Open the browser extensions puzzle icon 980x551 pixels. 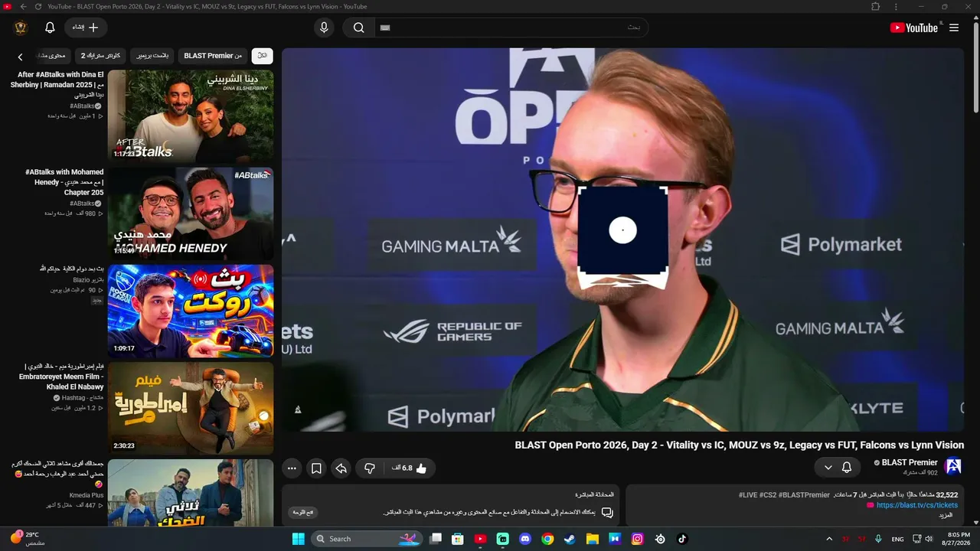coord(876,6)
